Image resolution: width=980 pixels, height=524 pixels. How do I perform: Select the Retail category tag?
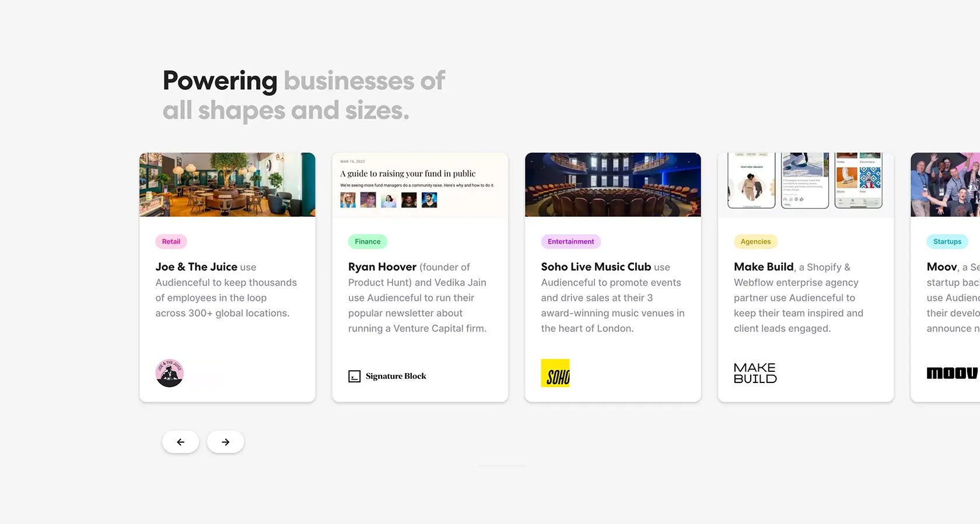[x=171, y=241]
